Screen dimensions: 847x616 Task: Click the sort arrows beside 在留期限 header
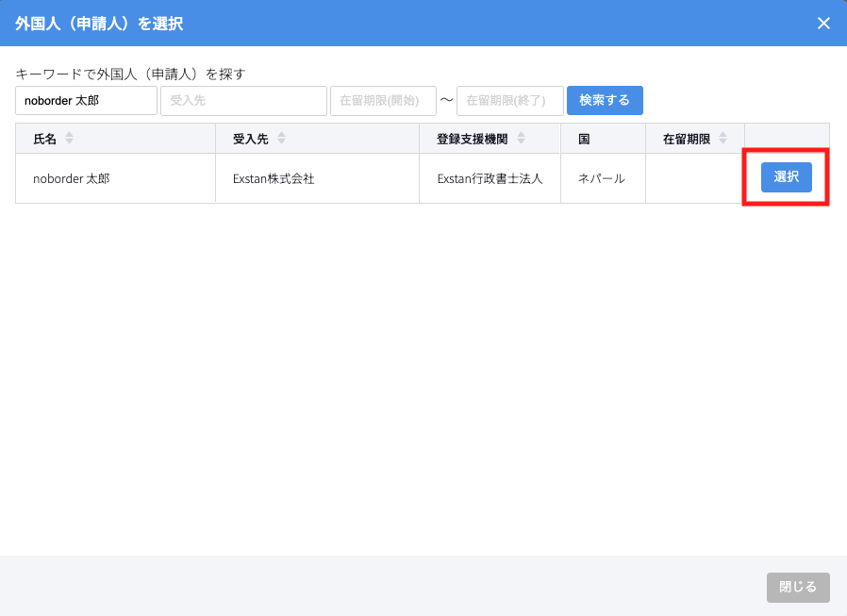tap(723, 139)
